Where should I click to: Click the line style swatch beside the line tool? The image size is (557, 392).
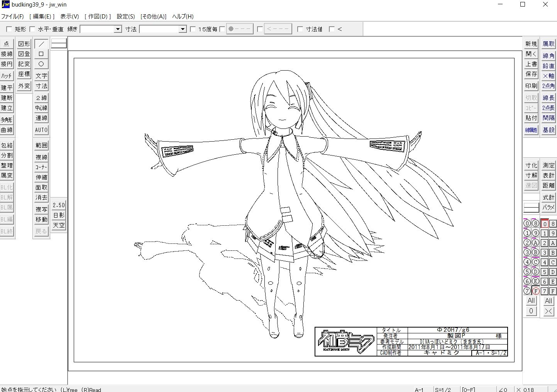(x=59, y=44)
